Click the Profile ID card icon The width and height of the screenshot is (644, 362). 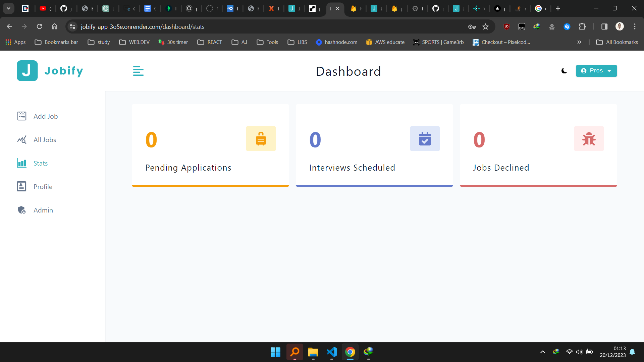22,186
